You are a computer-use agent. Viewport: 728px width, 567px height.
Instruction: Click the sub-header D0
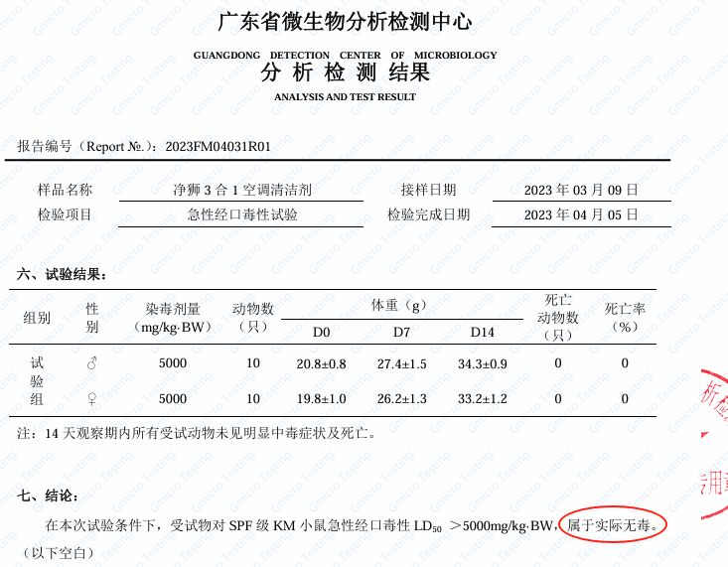321,333
